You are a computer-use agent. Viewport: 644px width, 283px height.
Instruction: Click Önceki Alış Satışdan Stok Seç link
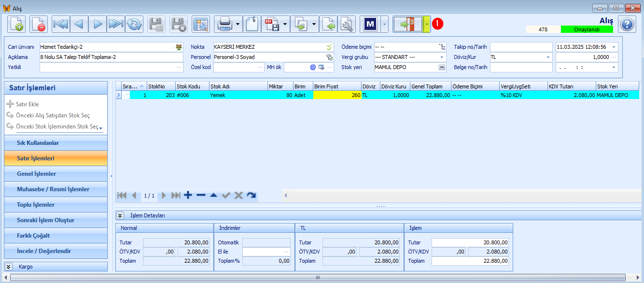click(x=53, y=115)
